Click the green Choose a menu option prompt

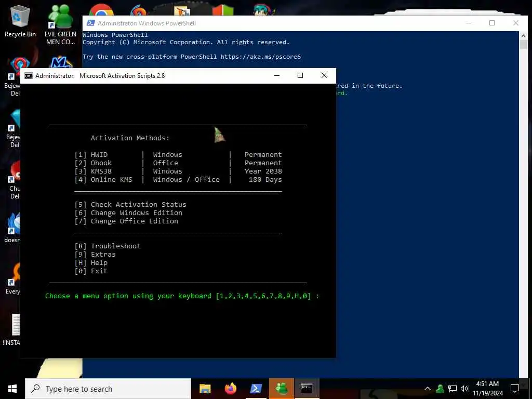(x=182, y=296)
